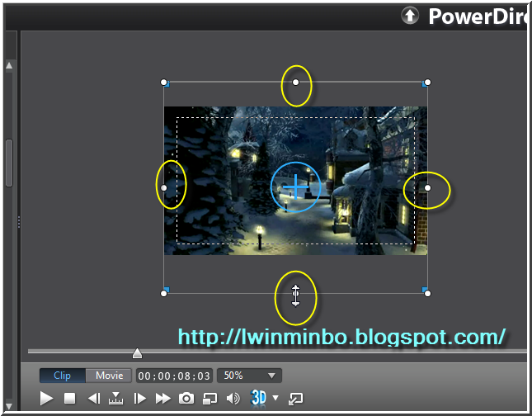Click the preview playhead slider thumb
532x416 pixels.
pos(137,353)
